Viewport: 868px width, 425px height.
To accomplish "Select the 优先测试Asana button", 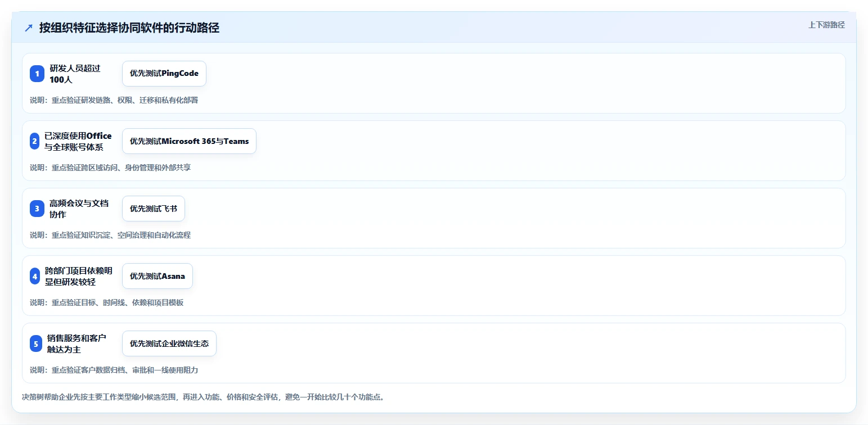I will pos(158,276).
